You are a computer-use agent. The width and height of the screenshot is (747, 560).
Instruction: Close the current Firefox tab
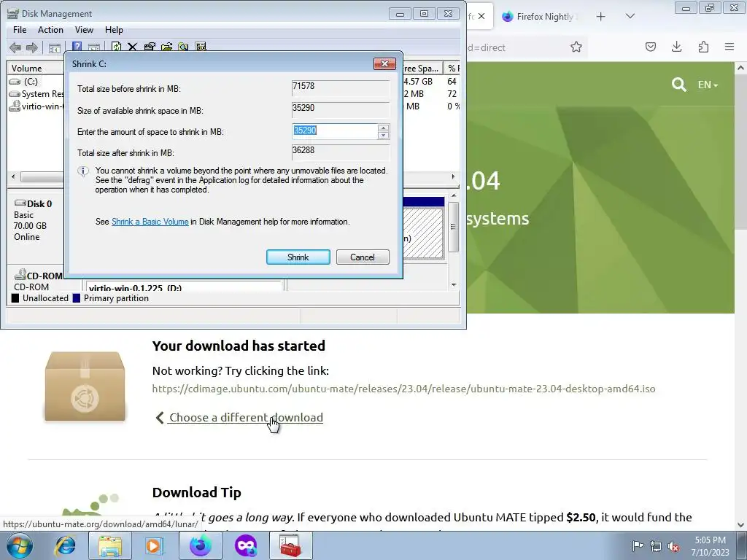(x=481, y=16)
